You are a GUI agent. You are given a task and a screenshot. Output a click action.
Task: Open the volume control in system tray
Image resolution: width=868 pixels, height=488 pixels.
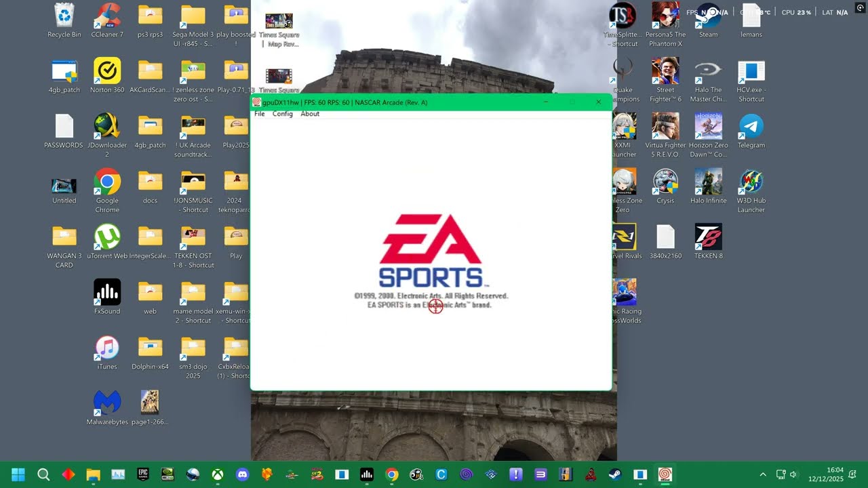click(x=793, y=474)
